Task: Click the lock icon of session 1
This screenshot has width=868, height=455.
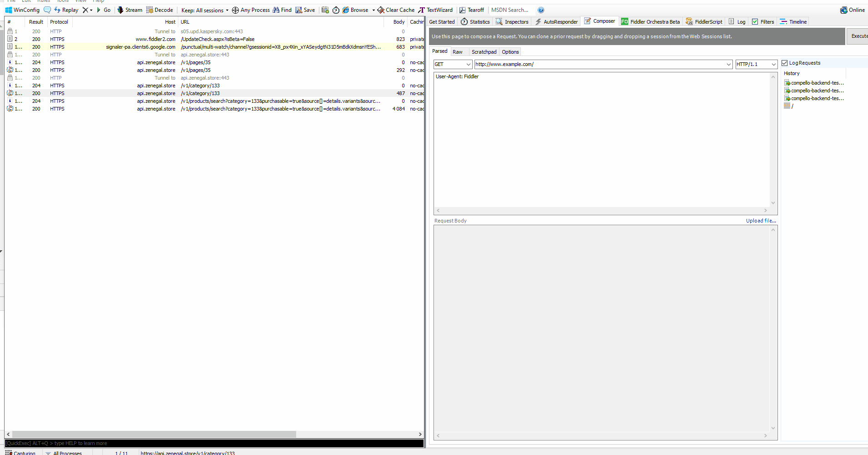Action: point(10,31)
